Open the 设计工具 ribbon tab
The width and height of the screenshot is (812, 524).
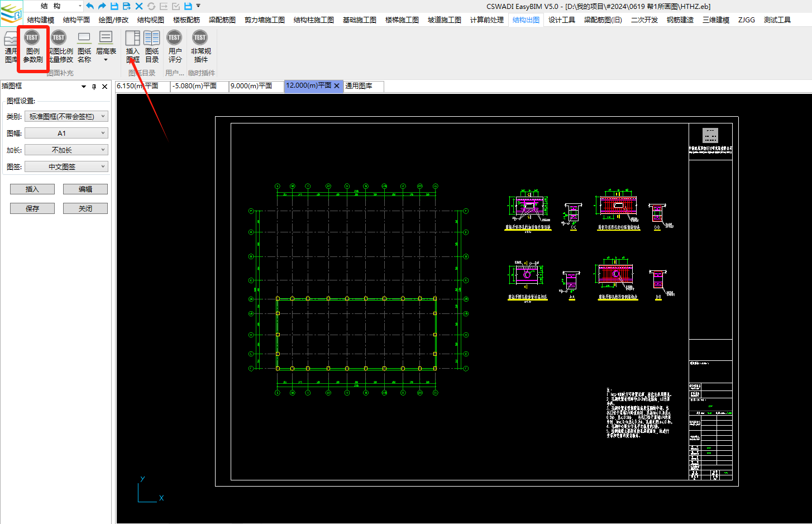coord(562,20)
